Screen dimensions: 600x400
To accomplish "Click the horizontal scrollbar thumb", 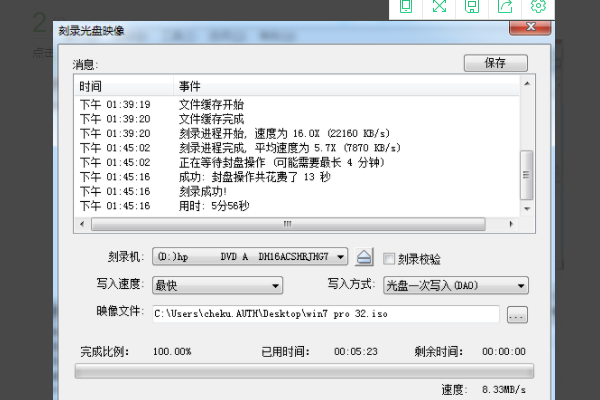I will tap(288, 224).
